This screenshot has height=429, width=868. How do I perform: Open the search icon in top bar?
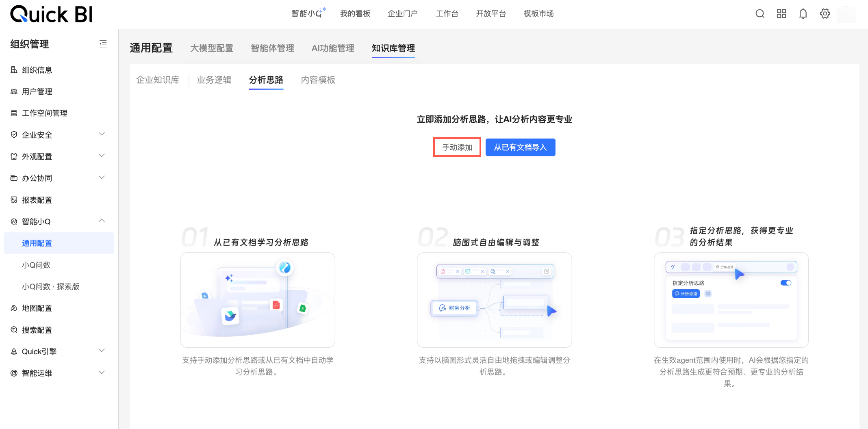[x=760, y=14]
